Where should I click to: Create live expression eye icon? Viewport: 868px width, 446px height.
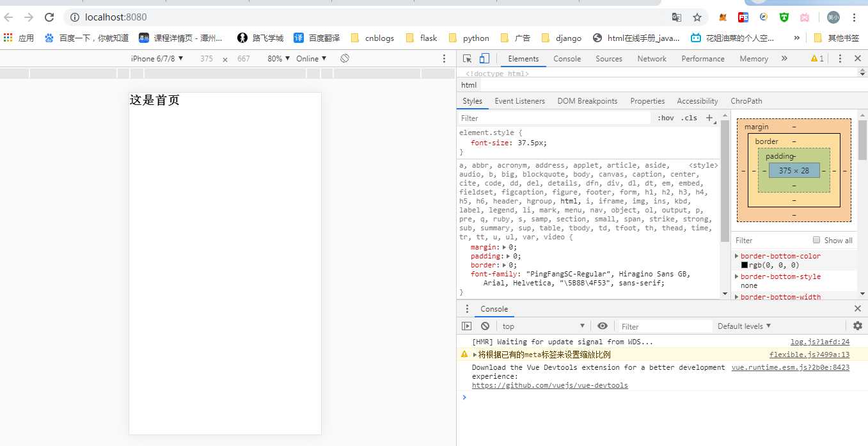(x=602, y=326)
